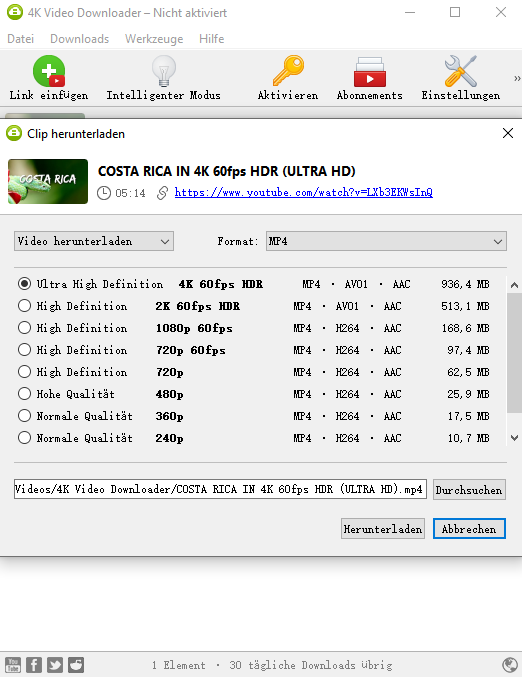Open the Abonnements toolbar icon

(x=370, y=73)
